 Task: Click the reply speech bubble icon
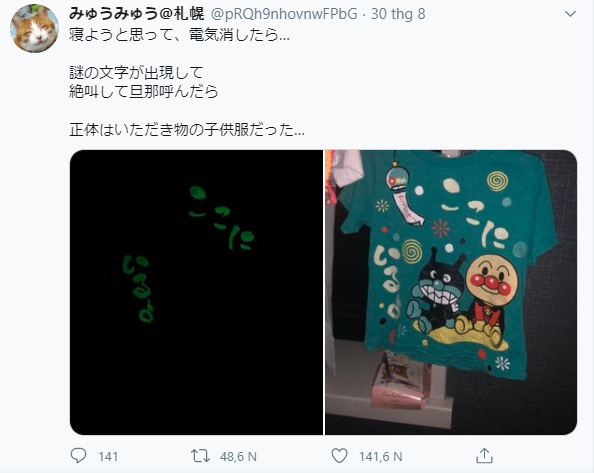(x=78, y=456)
